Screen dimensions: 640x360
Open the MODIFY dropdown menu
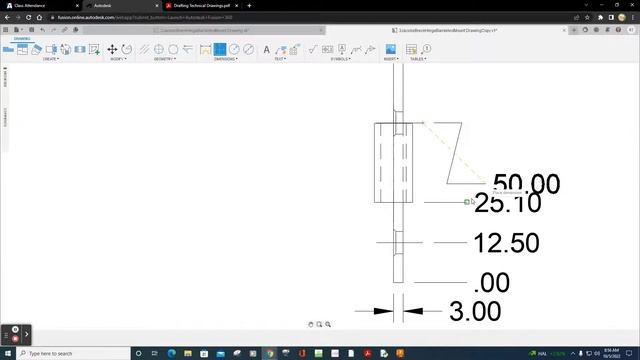pos(118,59)
